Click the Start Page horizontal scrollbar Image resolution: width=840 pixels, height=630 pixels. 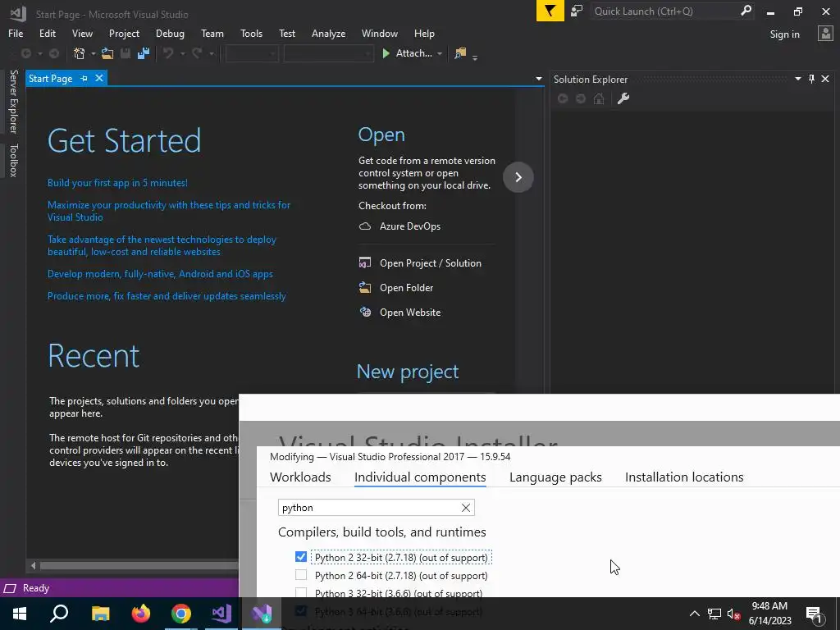(x=139, y=566)
